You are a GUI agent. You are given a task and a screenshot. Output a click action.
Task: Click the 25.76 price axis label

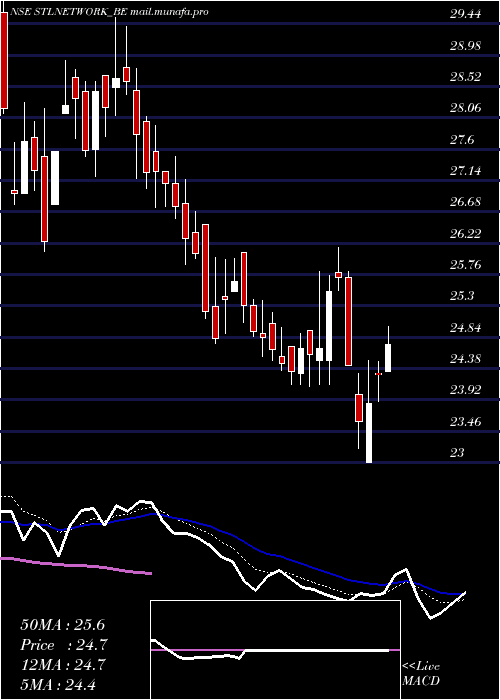point(465,265)
